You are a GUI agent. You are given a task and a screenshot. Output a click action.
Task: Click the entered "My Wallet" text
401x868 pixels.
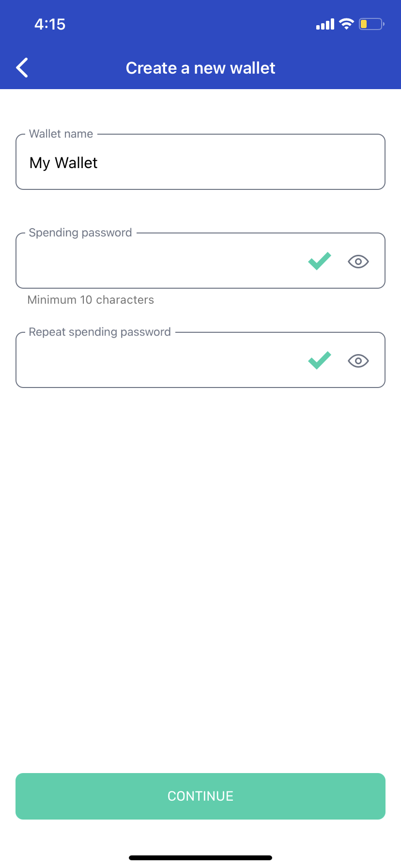pyautogui.click(x=63, y=163)
